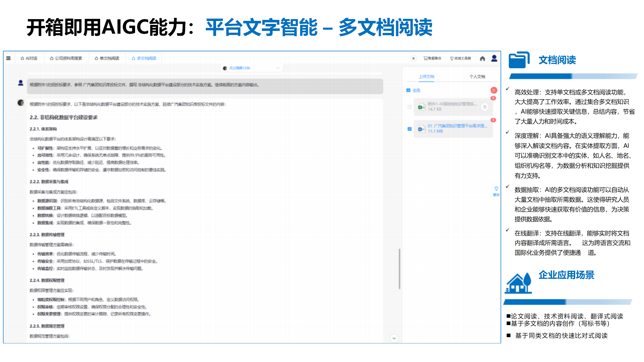
Task: Click the red trash delete icon
Action: pos(494,90)
